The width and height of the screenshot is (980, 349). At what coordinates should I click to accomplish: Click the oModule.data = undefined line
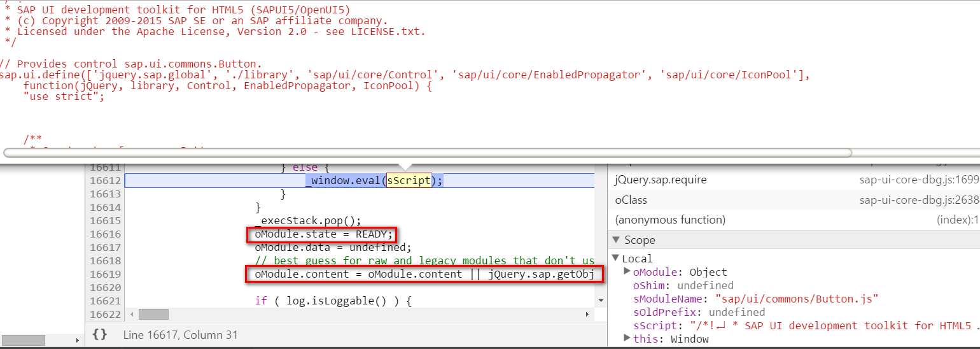[333, 247]
